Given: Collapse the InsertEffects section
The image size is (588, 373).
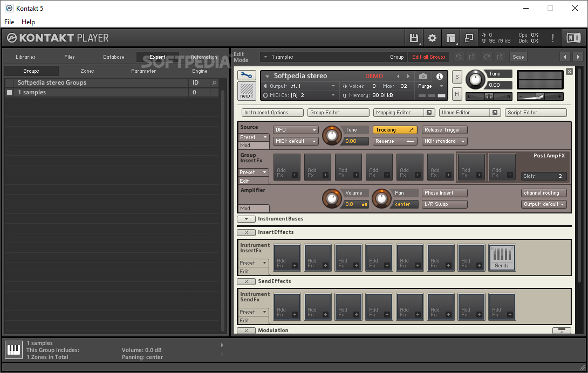Looking at the screenshot, I should coord(246,232).
